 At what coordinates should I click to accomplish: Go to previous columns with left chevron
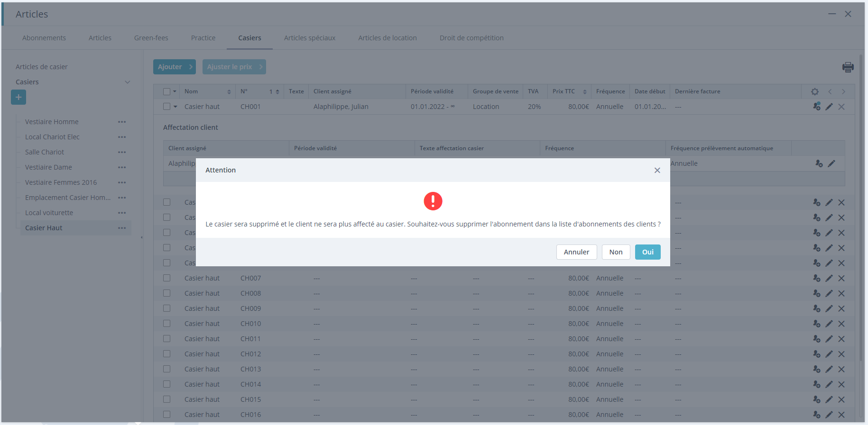click(x=830, y=91)
